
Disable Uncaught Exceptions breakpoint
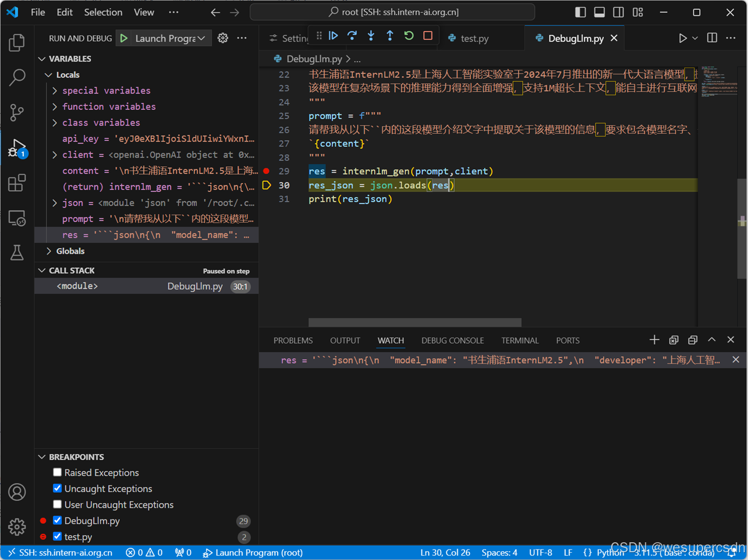(57, 488)
